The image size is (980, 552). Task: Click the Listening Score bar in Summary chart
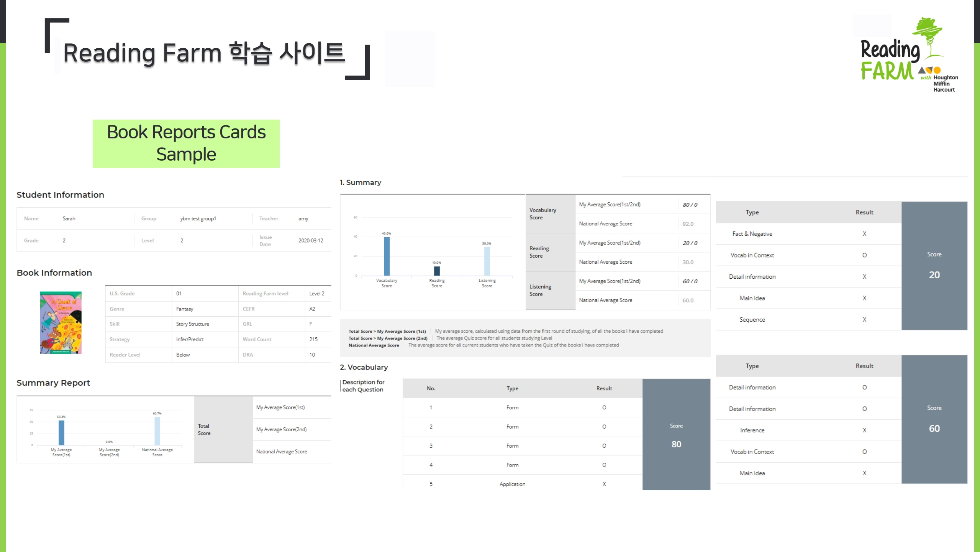(x=487, y=261)
